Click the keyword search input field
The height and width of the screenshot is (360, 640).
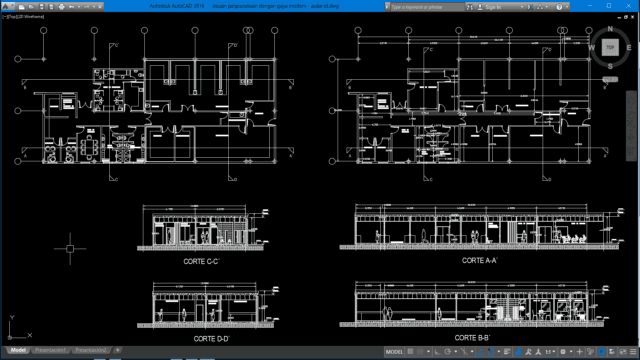[x=427, y=7]
